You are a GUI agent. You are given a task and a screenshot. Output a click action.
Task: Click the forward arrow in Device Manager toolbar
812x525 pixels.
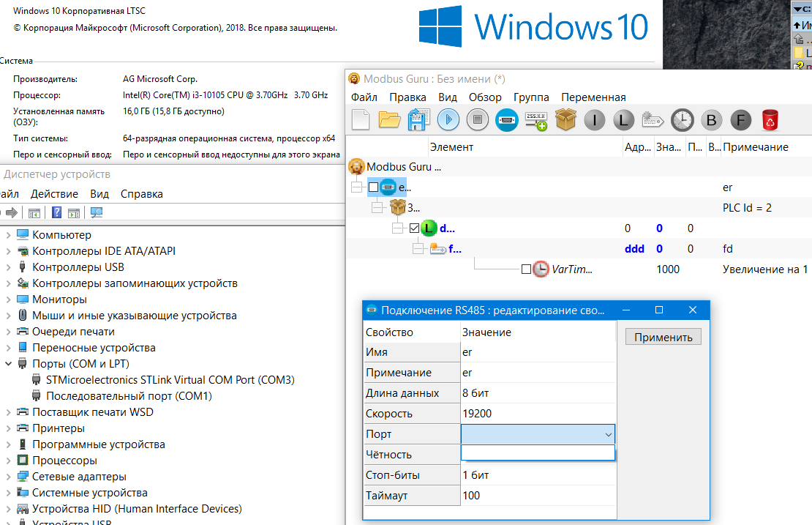tap(12, 212)
